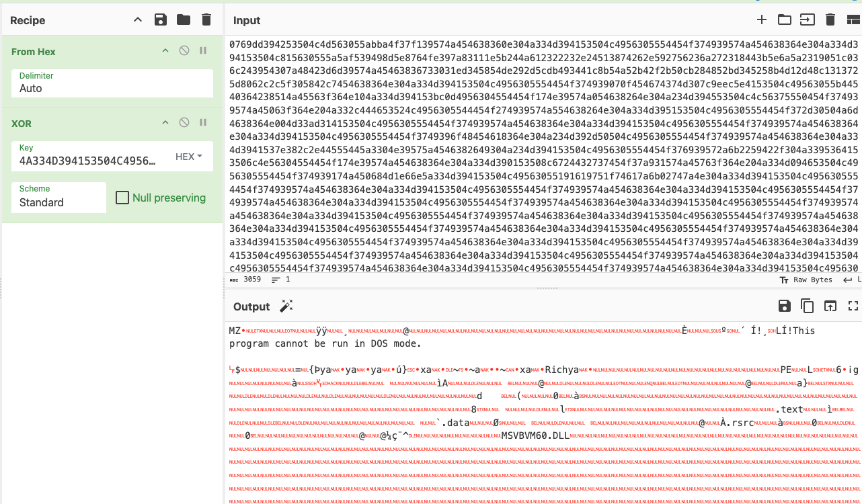
Task: Add a new input tab
Action: click(762, 20)
